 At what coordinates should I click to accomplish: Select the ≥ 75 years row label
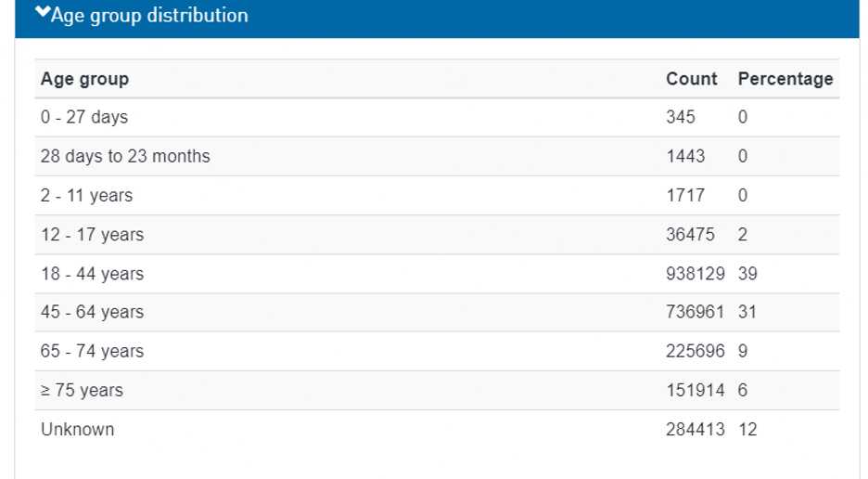click(x=82, y=391)
